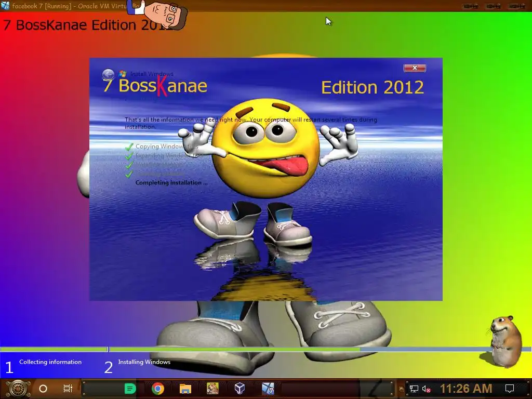Click the installation progress bar
The height and width of the screenshot is (399, 532).
(265, 349)
